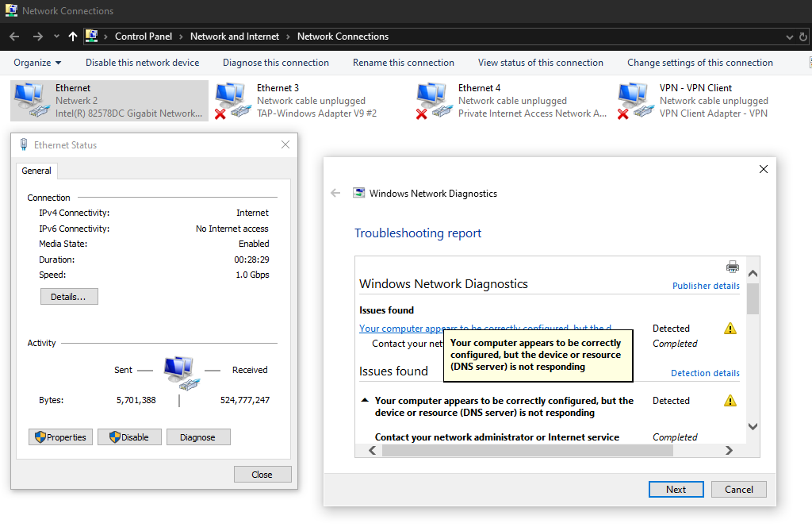
Task: Click the refresh button in address bar
Action: click(x=804, y=37)
